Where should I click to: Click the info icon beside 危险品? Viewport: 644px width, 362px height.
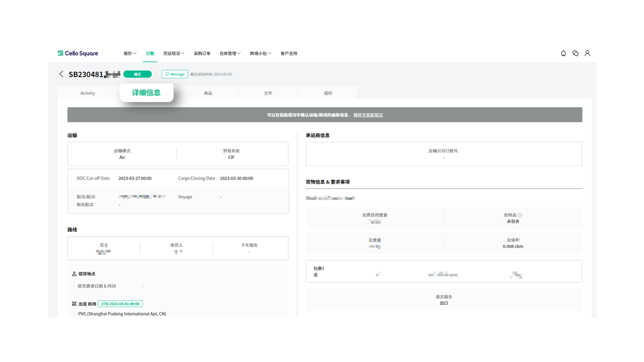520,215
